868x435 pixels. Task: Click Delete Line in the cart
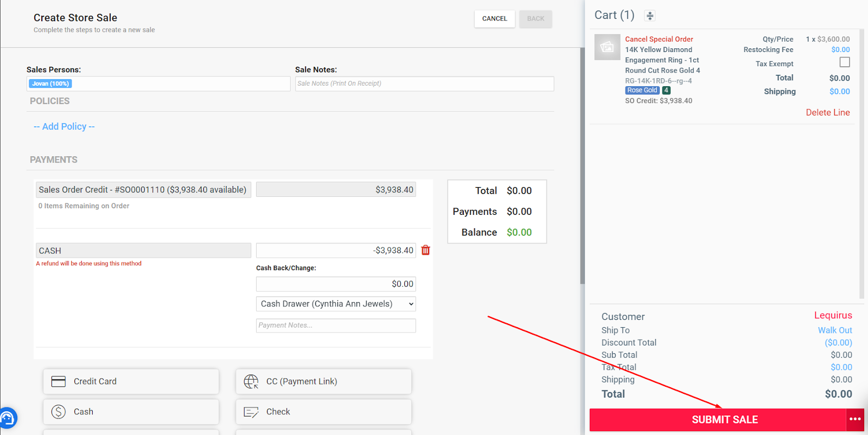coord(828,112)
